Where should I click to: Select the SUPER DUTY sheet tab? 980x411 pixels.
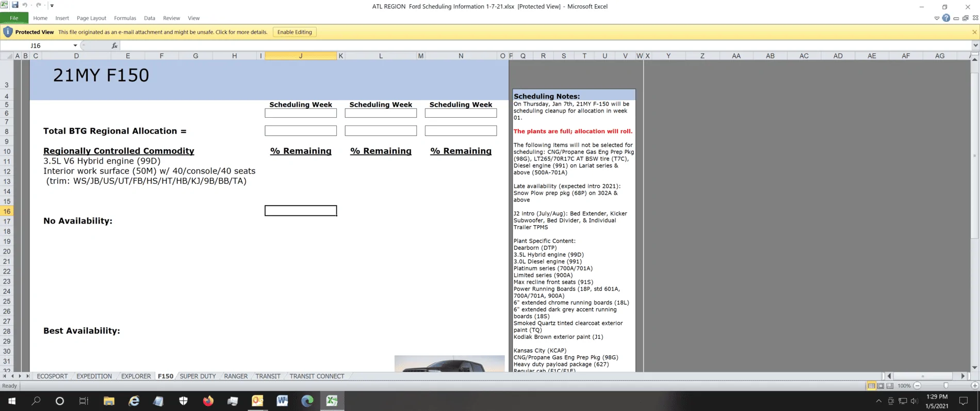pyautogui.click(x=198, y=376)
